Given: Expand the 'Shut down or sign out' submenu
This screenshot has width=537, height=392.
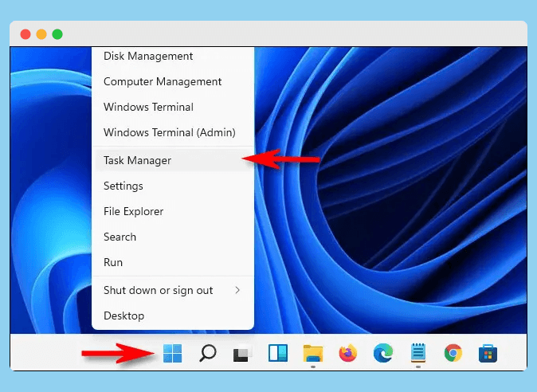Looking at the screenshot, I should [x=172, y=290].
